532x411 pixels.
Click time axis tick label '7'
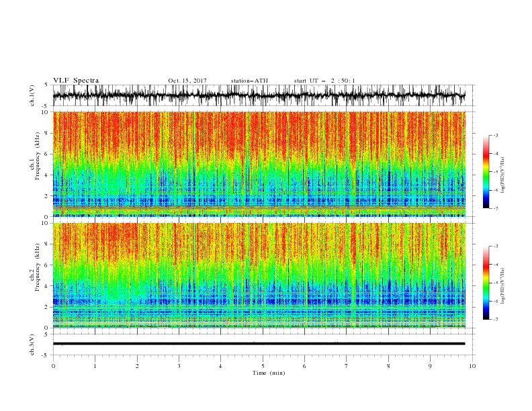347,366
